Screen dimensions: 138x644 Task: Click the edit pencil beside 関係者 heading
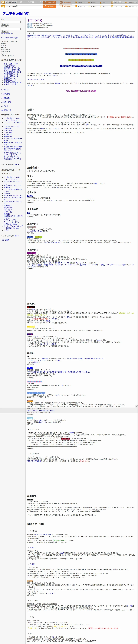coord(35,304)
